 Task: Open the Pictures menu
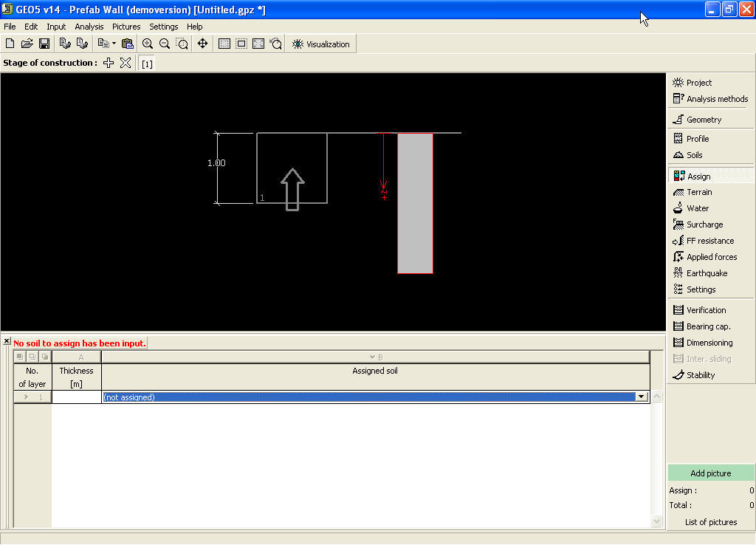pyautogui.click(x=126, y=27)
